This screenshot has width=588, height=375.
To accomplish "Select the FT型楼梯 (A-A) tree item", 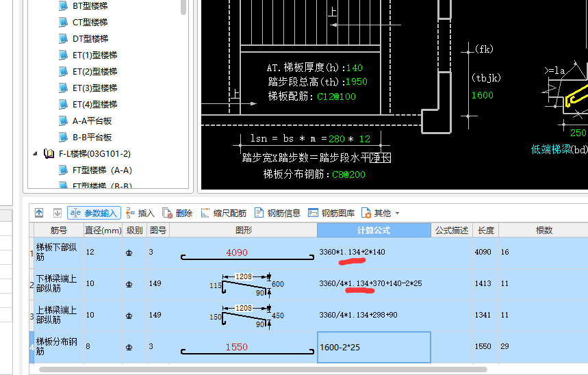I will tap(103, 170).
